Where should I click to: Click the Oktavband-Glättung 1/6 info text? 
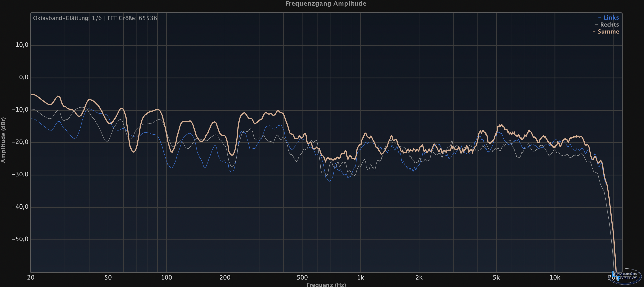67,18
